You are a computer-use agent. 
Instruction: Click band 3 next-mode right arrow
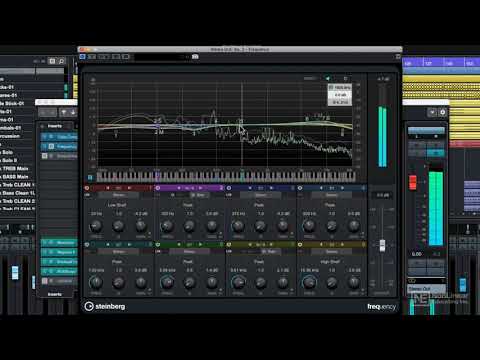(x=271, y=188)
